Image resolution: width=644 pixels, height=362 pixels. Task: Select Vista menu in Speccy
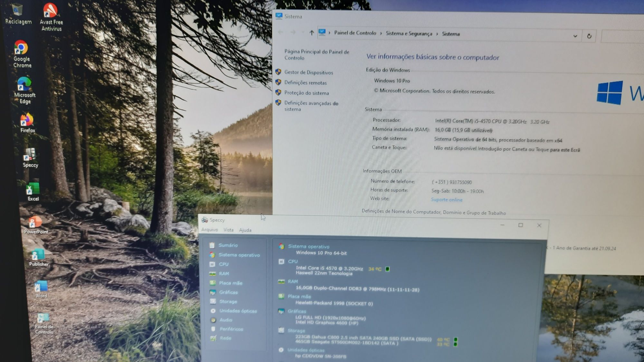tap(228, 230)
